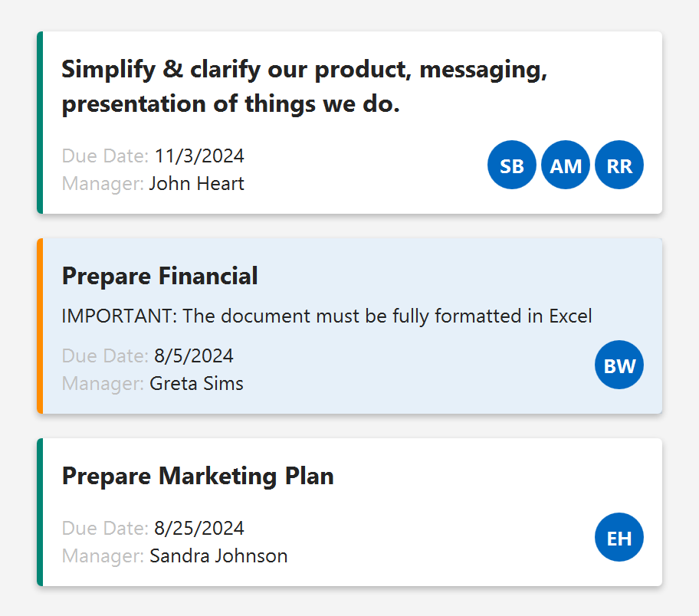Viewport: 699px width, 616px height.
Task: Select the EH avatar on Marketing Plan
Action: (x=619, y=538)
